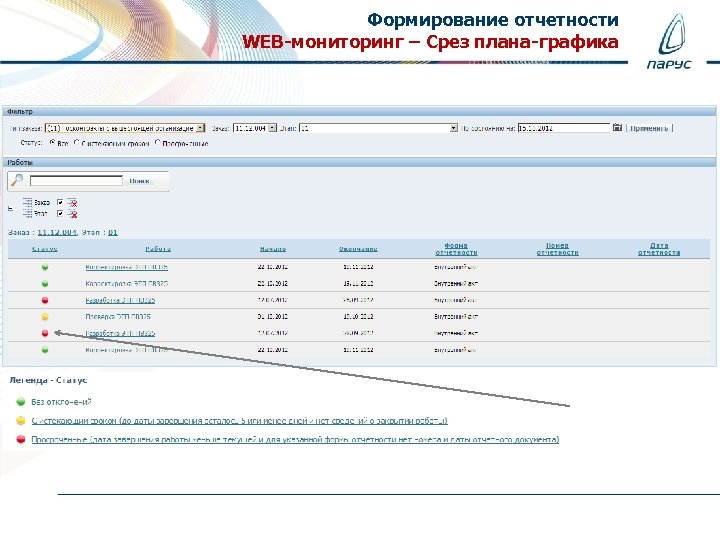Image resolution: width=720 pixels, height=540 pixels.
Task: Click the Фильтр panel header
Action: pos(359,111)
